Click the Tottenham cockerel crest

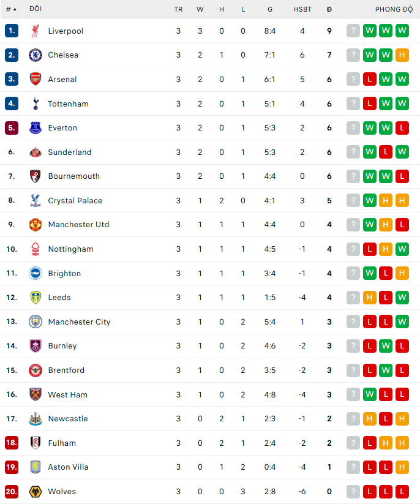point(36,103)
